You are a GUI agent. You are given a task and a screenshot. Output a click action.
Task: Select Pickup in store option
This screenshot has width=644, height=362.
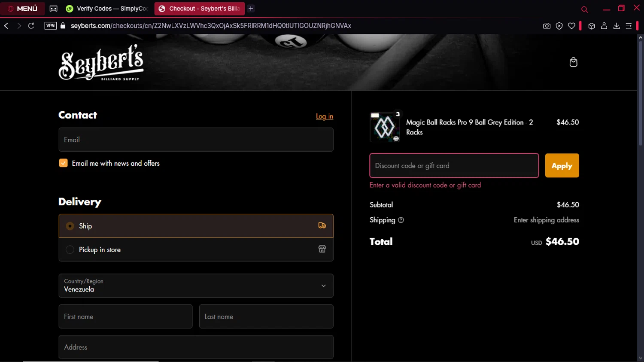click(x=196, y=249)
